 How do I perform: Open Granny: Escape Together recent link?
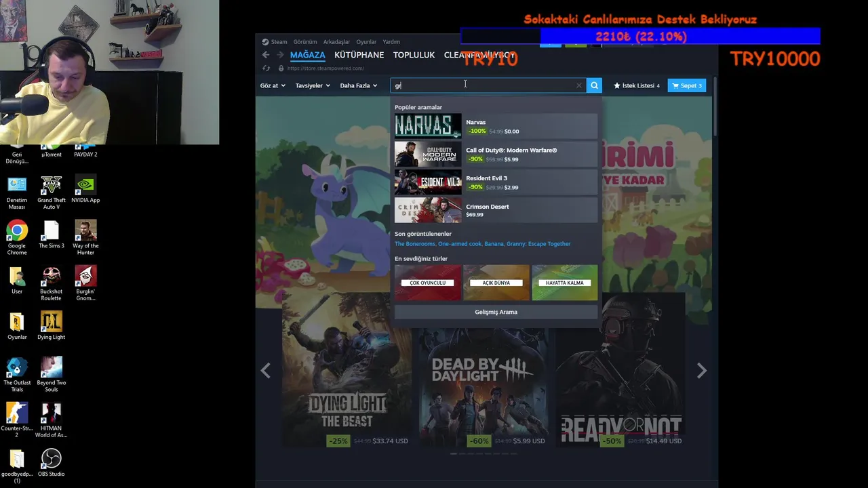(539, 244)
